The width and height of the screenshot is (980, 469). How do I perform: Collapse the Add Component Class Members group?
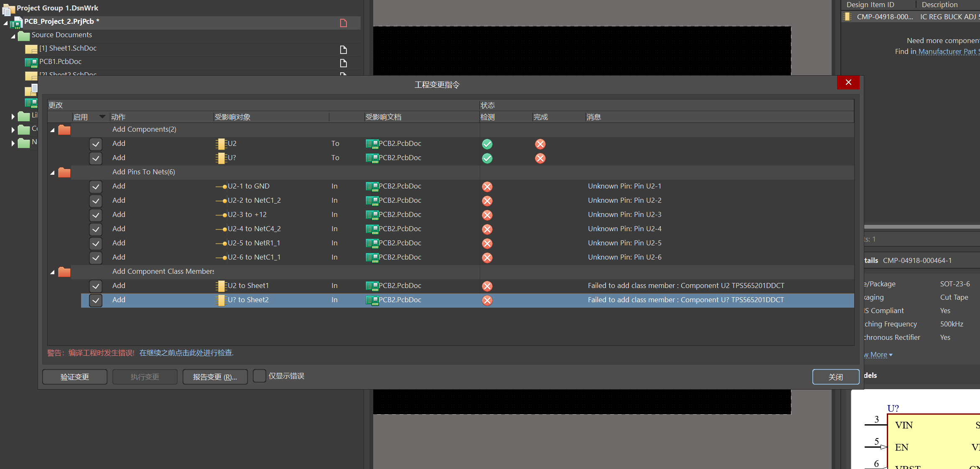(52, 272)
